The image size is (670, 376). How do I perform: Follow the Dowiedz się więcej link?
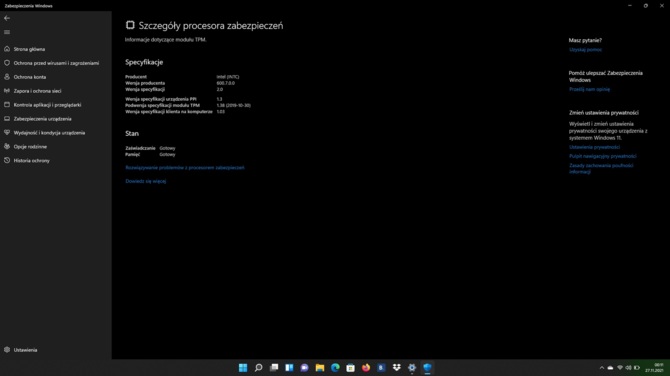click(x=146, y=181)
